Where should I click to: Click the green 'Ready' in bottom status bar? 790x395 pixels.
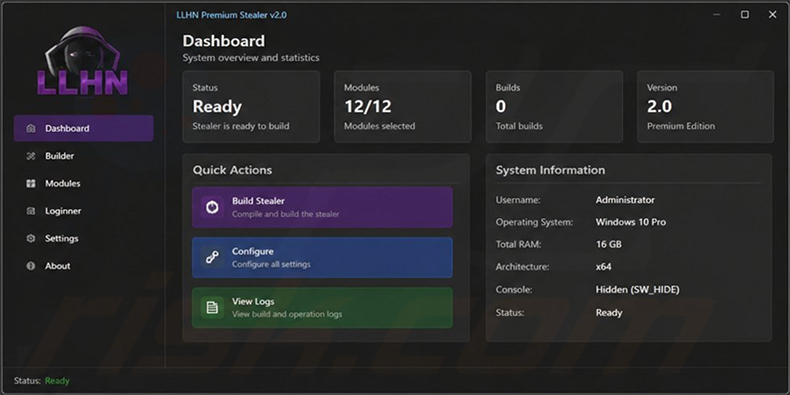coord(57,381)
